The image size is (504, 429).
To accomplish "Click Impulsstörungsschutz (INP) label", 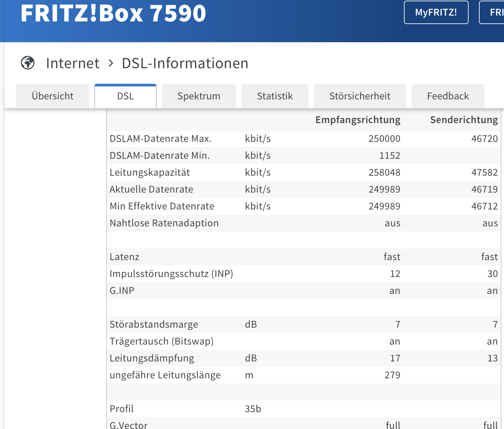I will coord(171,274).
